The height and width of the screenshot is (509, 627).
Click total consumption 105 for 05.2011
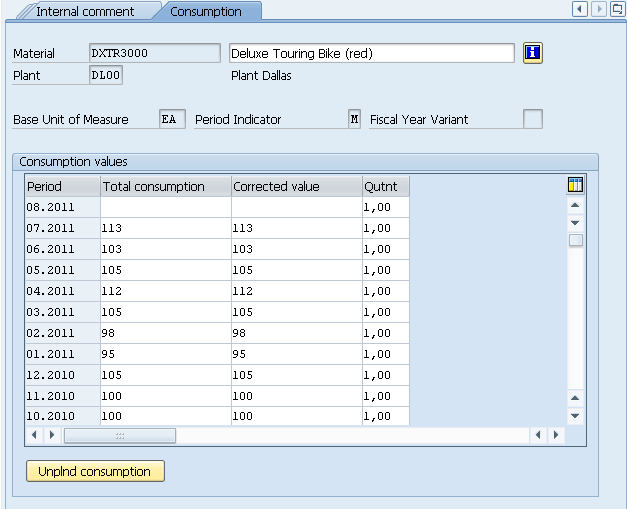tap(166, 270)
